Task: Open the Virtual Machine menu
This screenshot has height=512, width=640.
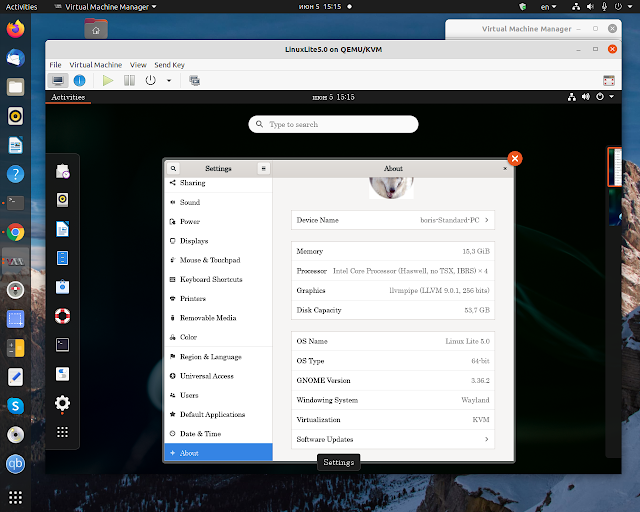Action: click(96, 65)
